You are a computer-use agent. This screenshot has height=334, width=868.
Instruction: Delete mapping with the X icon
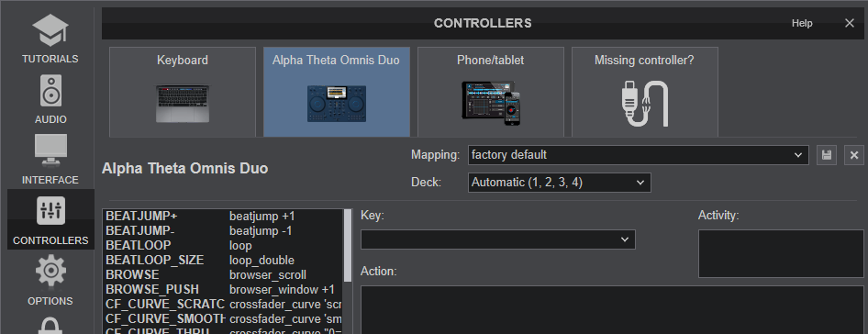point(853,155)
